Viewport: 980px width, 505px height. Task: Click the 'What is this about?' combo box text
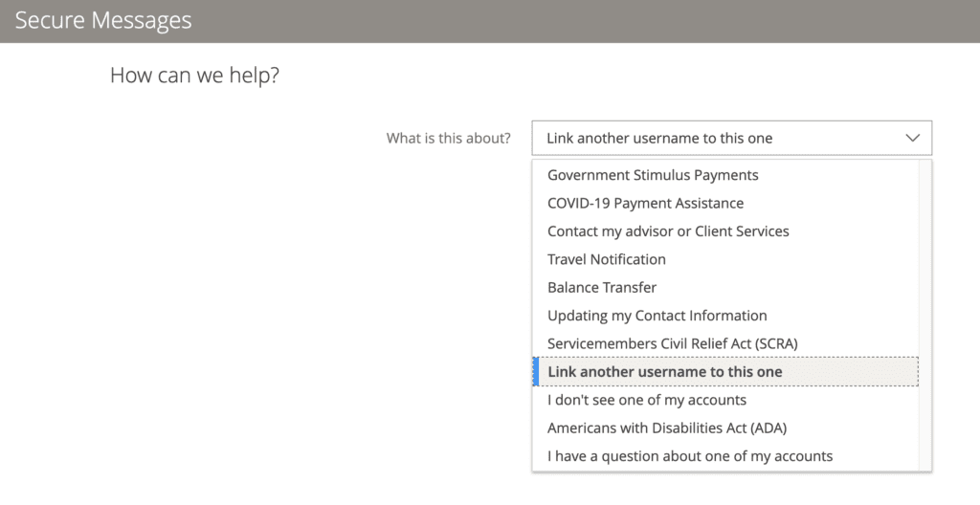659,139
